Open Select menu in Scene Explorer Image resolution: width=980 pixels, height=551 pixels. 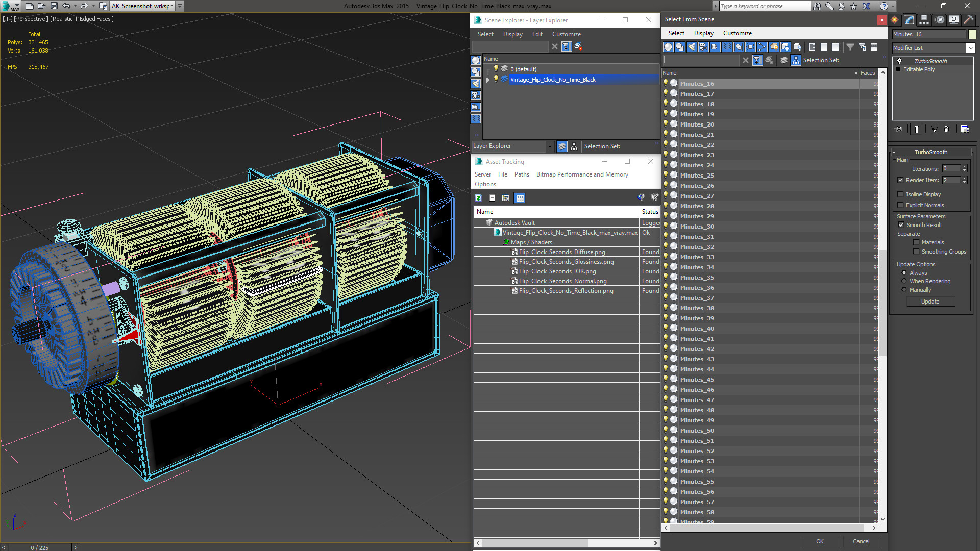485,34
